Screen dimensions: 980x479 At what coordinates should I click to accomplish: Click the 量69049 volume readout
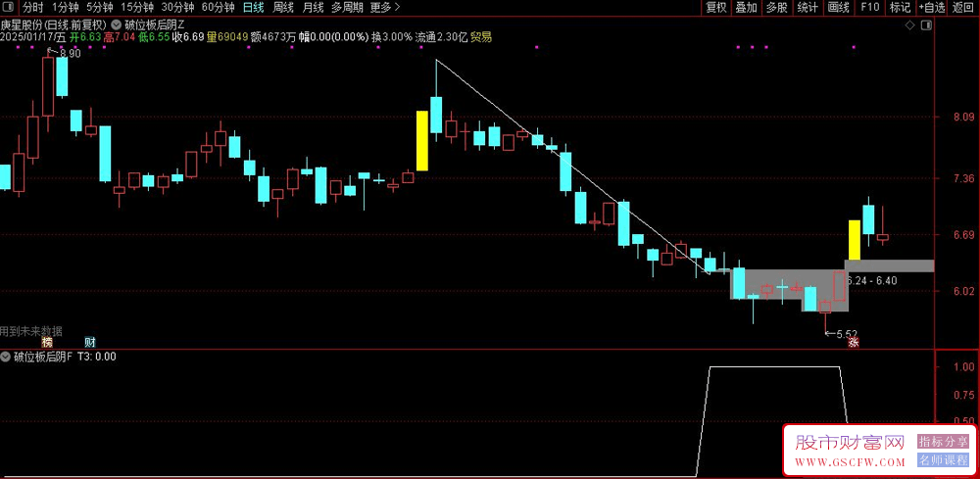click(228, 37)
